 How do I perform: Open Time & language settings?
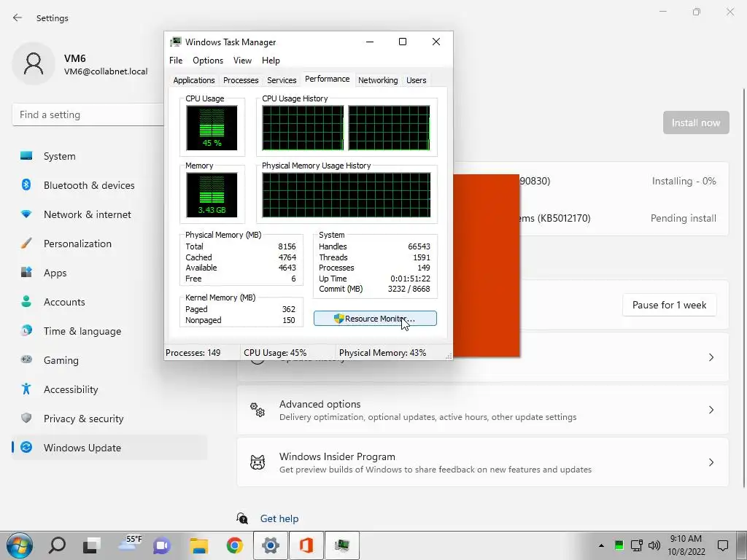109,331
